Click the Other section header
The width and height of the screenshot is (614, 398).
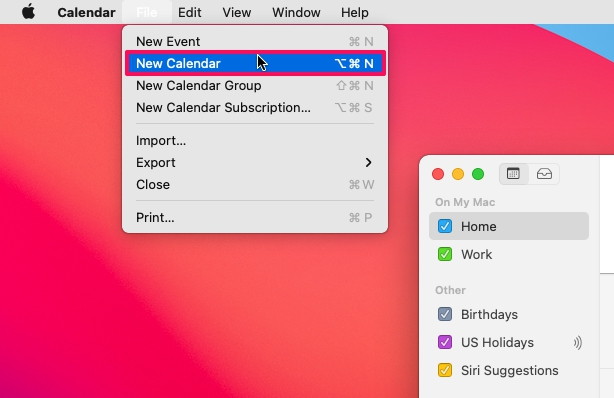tap(450, 290)
